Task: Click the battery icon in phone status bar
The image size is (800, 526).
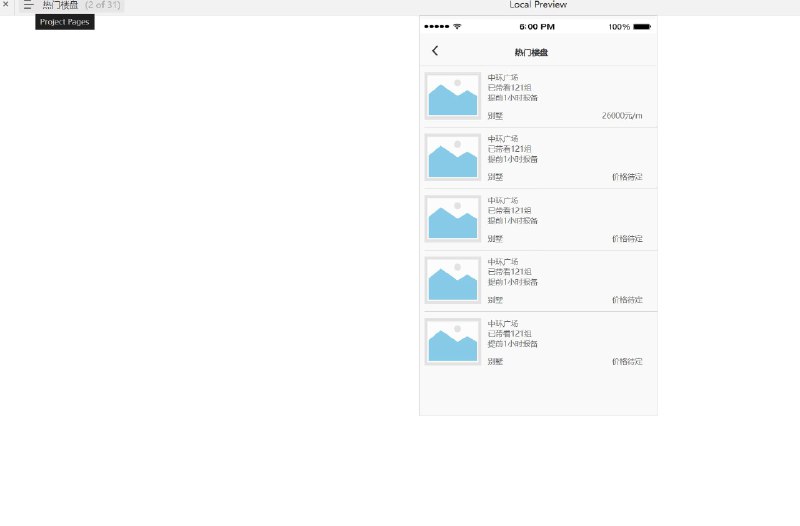Action: coord(642,27)
